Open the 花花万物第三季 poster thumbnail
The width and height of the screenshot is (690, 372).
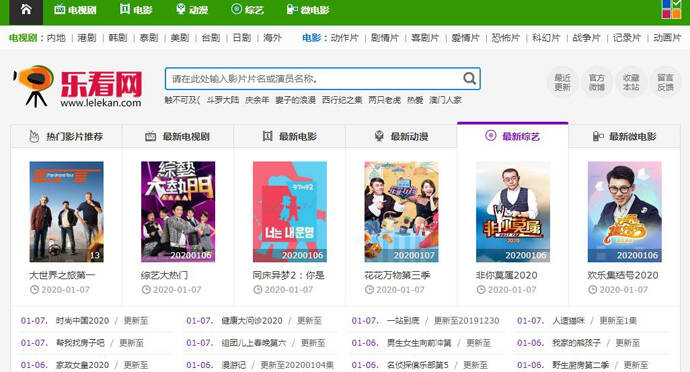point(401,212)
